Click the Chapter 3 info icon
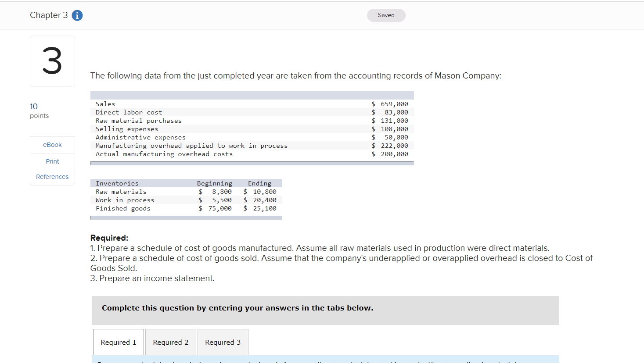This screenshot has width=644, height=364. (x=77, y=15)
